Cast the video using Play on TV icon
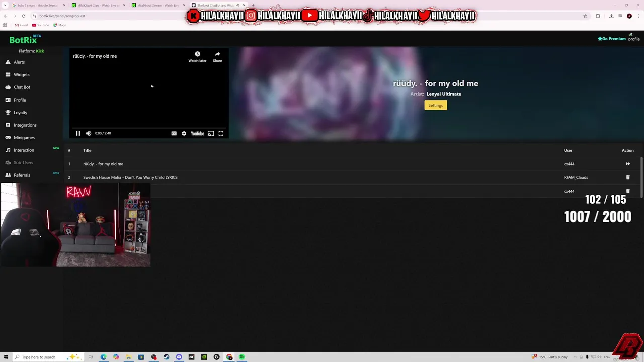Viewport: 644px width, 362px height. click(211, 133)
